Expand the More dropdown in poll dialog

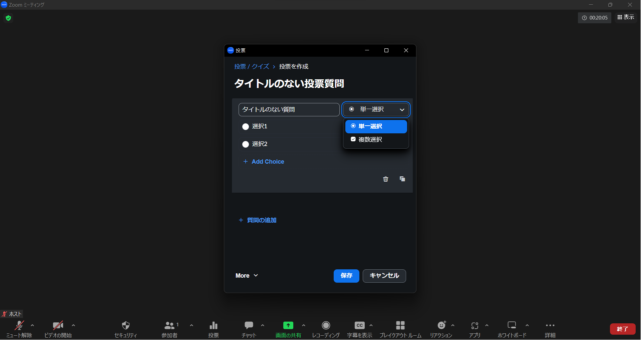click(x=247, y=276)
